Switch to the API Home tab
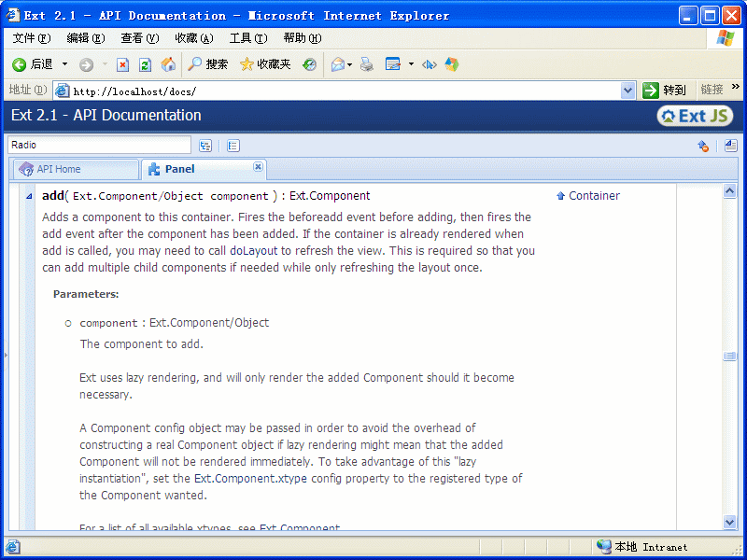 tap(76, 169)
